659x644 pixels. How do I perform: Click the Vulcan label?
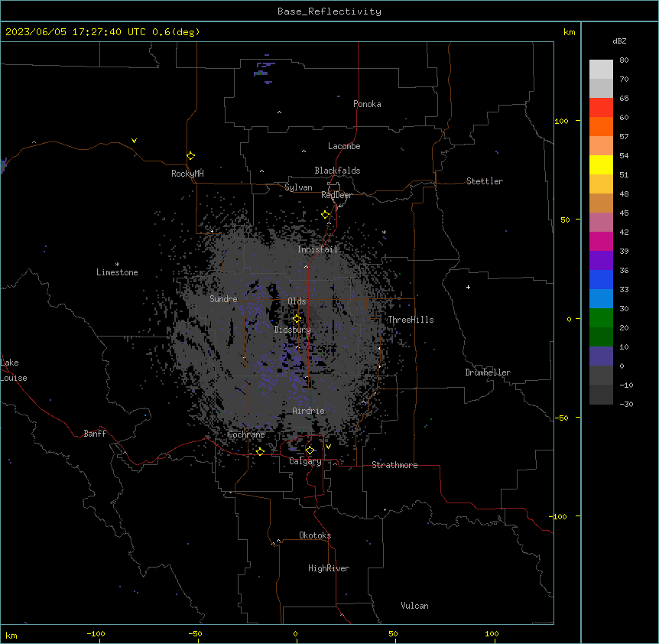415,606
